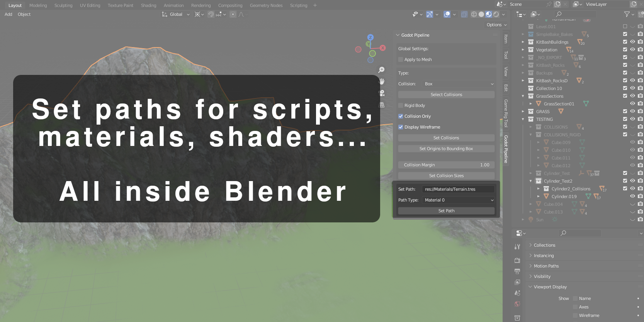Expand the Vegetation collection tree
This screenshot has height=322, width=644.
click(523, 50)
